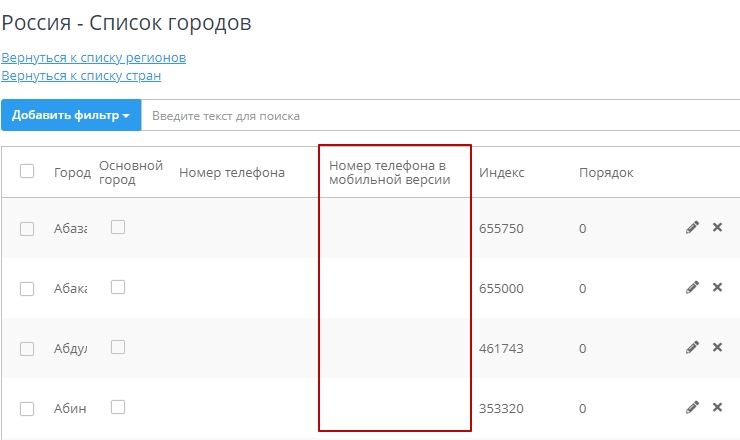Delete the row with index 461743
Image resolution: width=740 pixels, height=440 pixels.
tap(717, 347)
